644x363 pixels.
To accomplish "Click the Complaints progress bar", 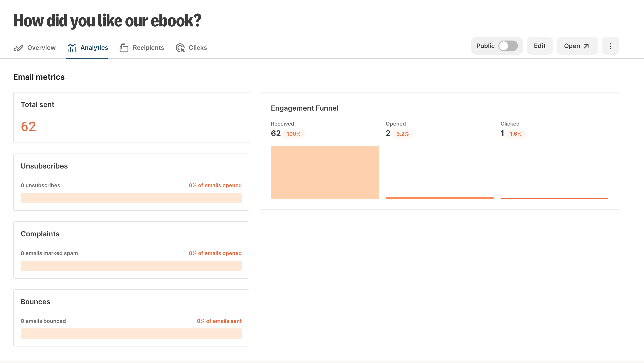I will 131,266.
